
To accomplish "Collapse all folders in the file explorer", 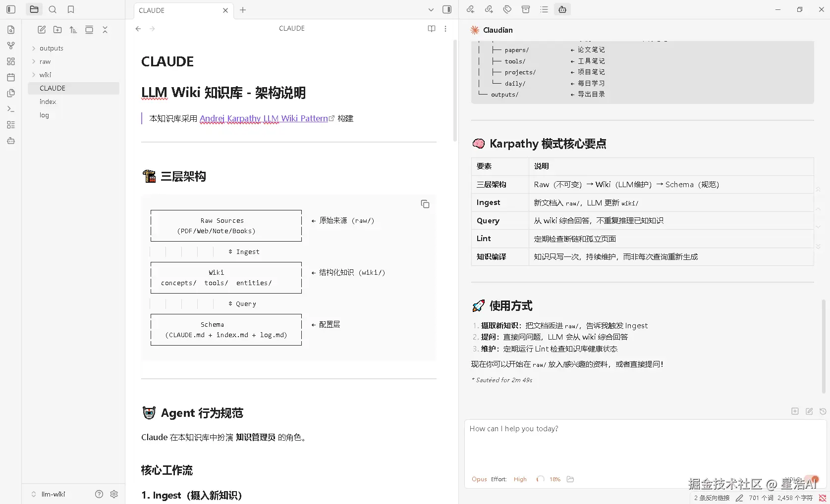I will point(105,30).
